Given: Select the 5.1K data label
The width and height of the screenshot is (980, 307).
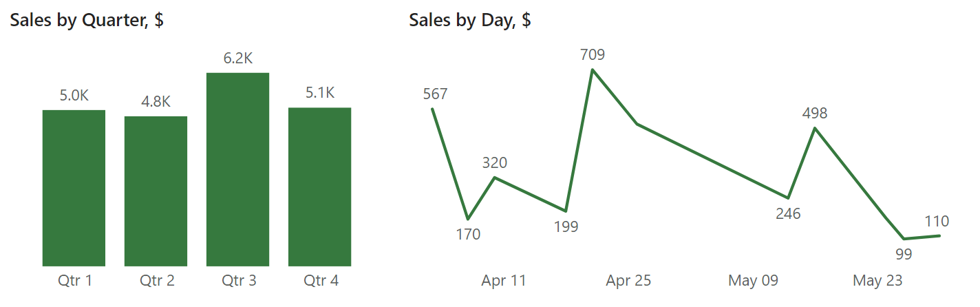Looking at the screenshot, I should pos(319,93).
